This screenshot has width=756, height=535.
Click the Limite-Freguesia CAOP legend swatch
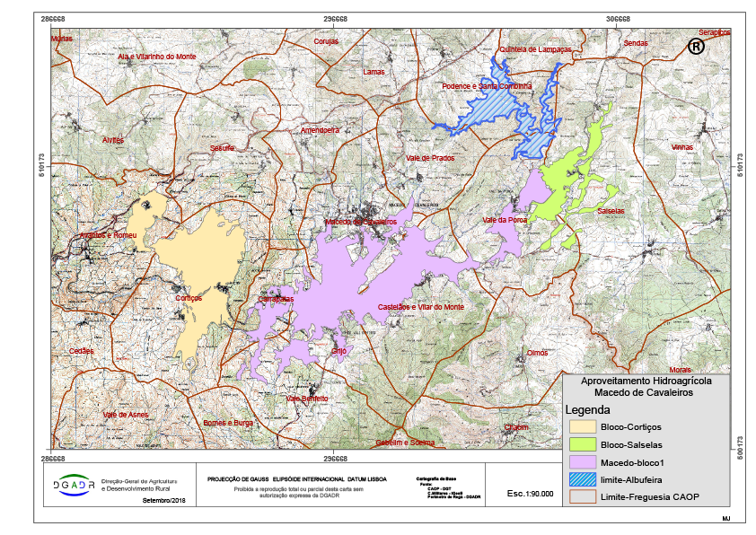tap(583, 496)
